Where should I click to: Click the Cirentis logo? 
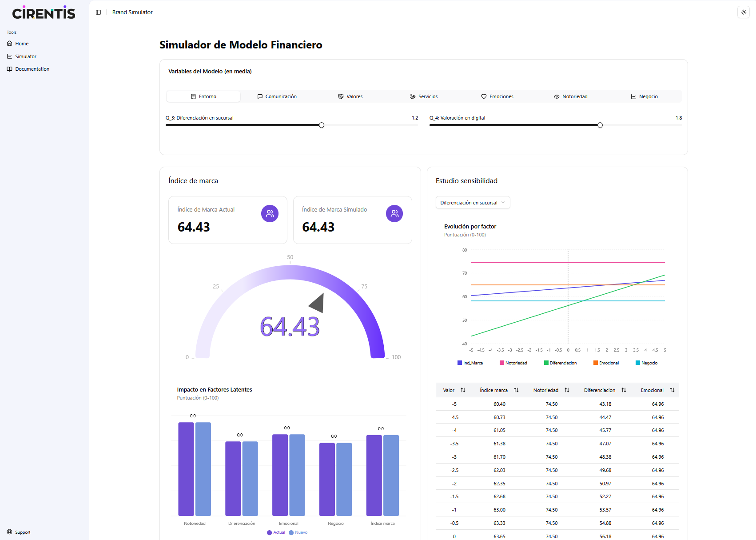tap(44, 13)
